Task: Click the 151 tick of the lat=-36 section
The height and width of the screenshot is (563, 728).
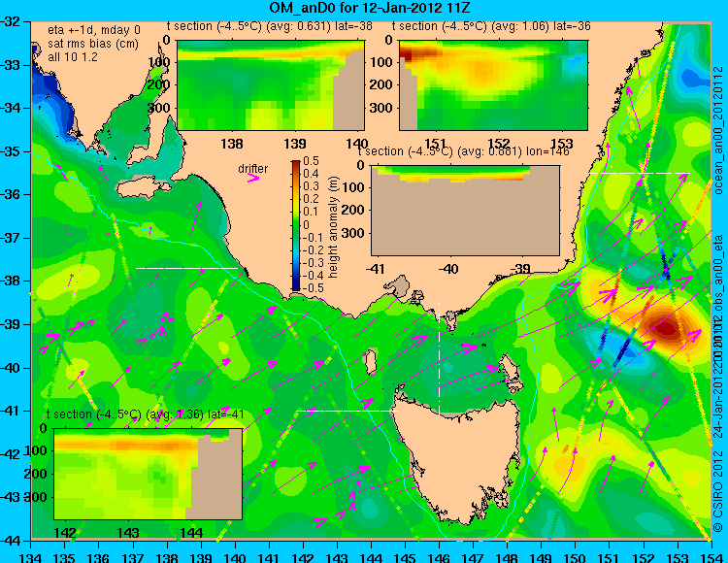Action: (x=437, y=144)
